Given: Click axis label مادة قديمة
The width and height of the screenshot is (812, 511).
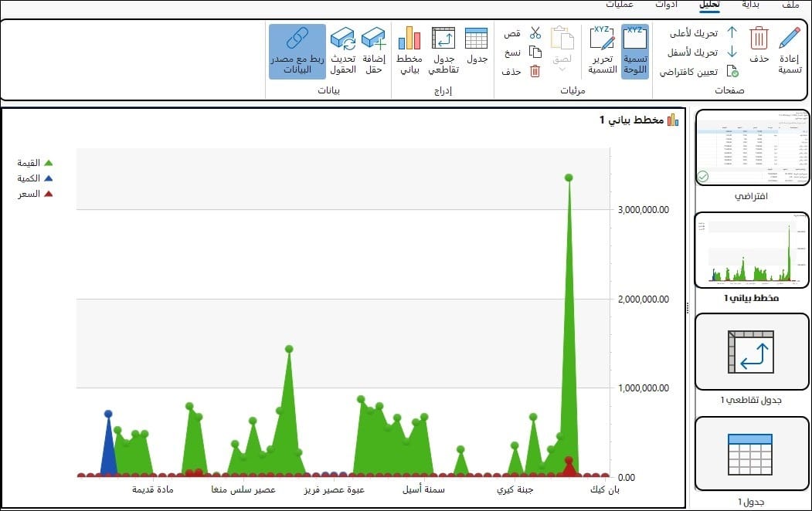Looking at the screenshot, I should click(153, 489).
